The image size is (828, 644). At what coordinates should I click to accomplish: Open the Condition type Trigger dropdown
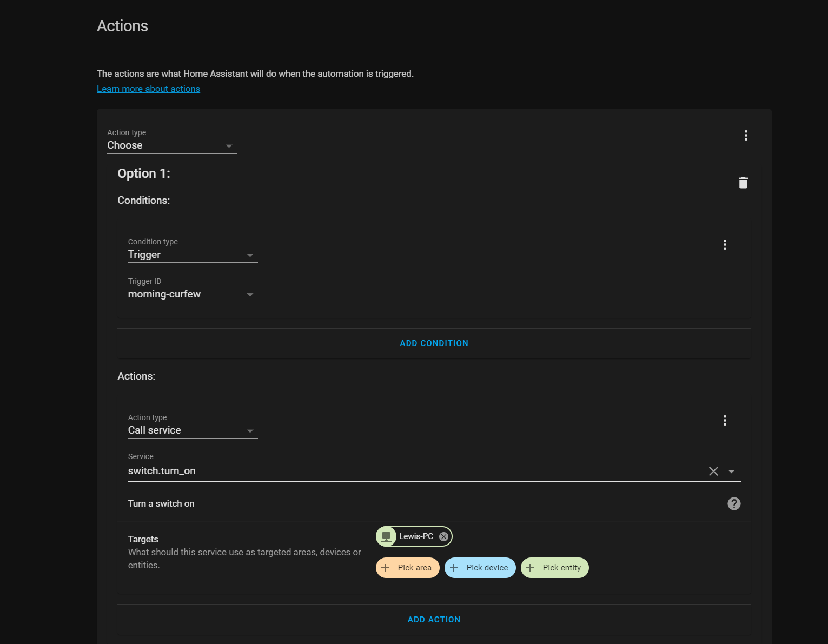pos(193,250)
